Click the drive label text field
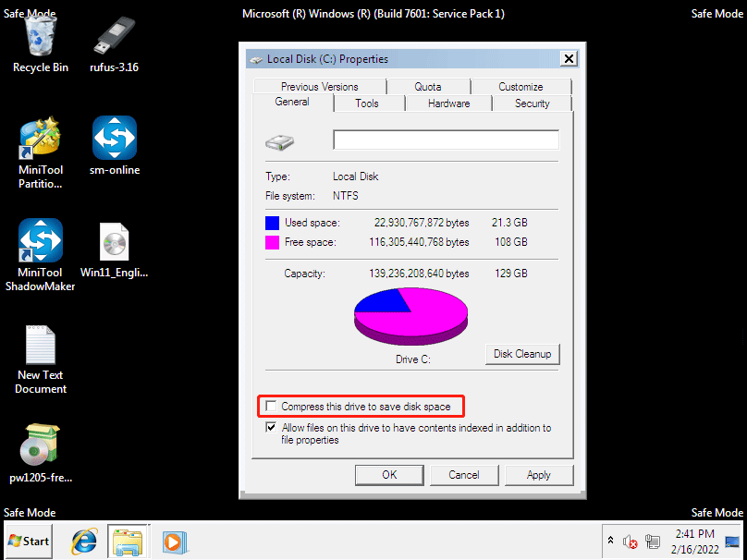This screenshot has width=747, height=560. tap(446, 140)
